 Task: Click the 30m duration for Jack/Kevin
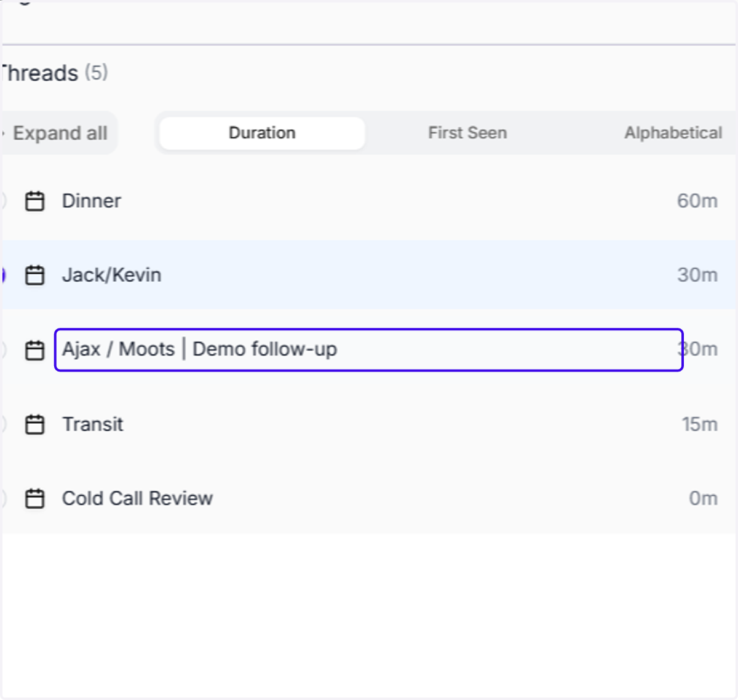(697, 275)
